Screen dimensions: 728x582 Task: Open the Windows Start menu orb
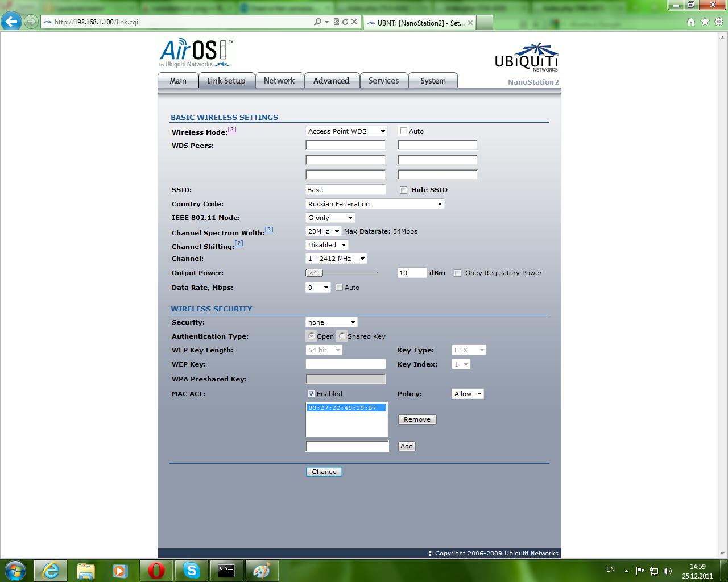point(15,570)
